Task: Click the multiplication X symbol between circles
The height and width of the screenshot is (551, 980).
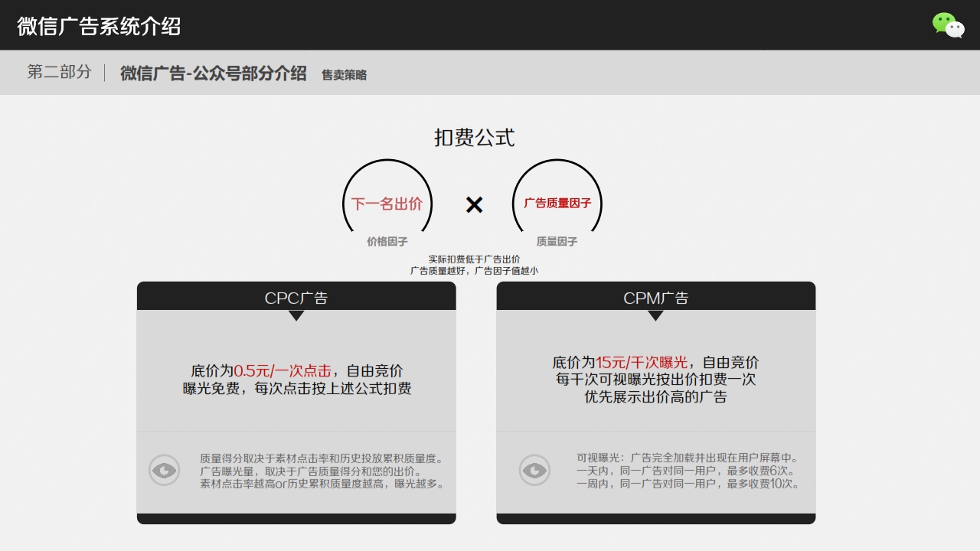Action: (x=474, y=204)
